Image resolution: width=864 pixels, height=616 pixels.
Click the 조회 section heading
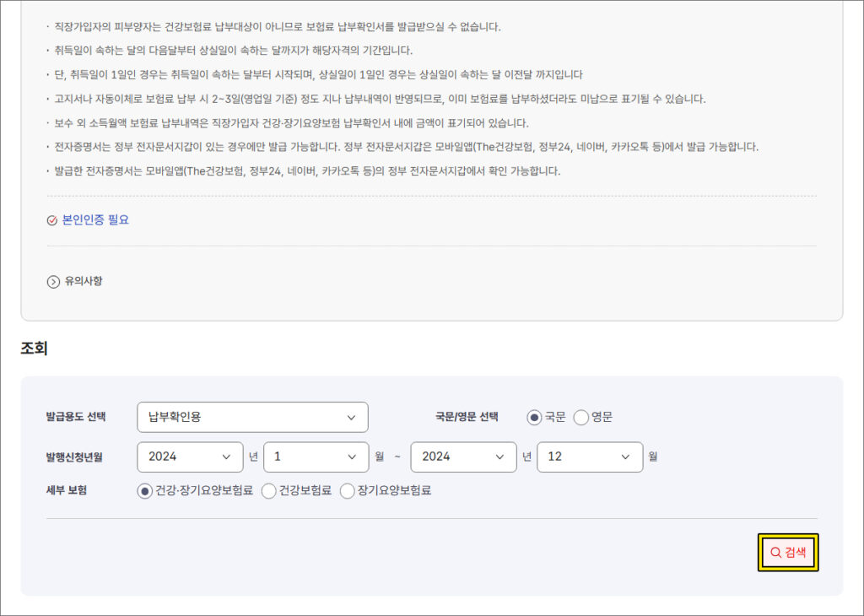click(34, 349)
